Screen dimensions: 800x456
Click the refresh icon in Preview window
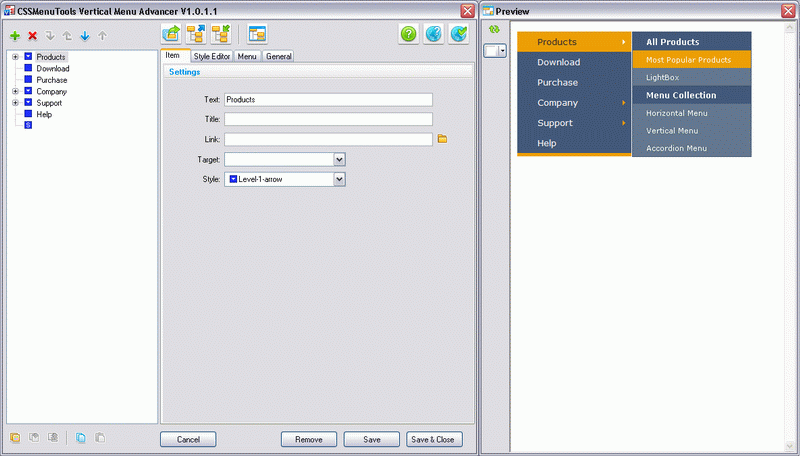(494, 30)
